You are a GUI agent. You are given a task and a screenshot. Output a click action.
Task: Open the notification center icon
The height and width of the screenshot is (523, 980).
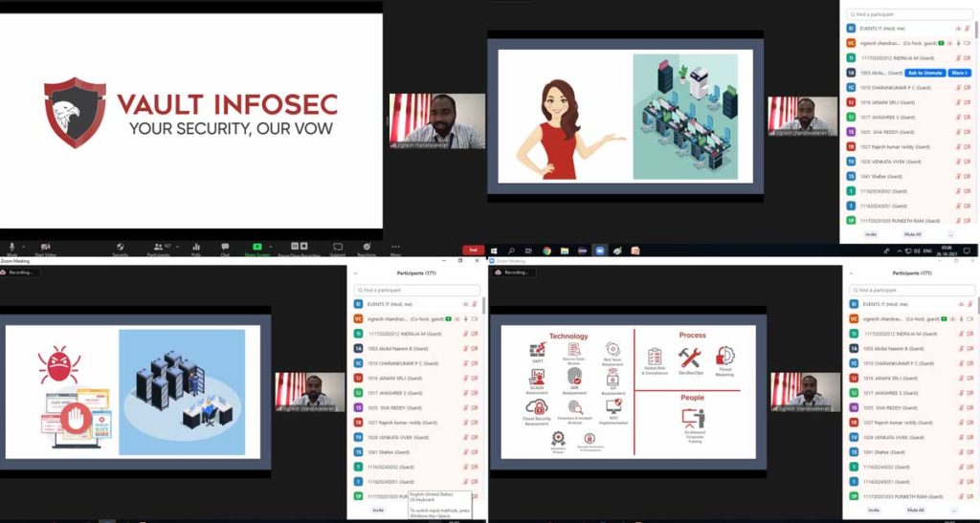coord(967,251)
